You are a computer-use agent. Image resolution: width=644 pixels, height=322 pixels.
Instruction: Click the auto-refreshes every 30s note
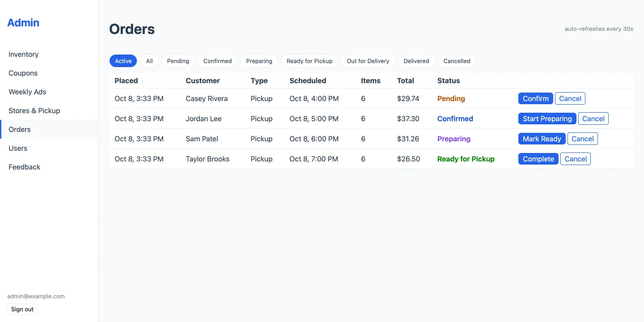[599, 29]
